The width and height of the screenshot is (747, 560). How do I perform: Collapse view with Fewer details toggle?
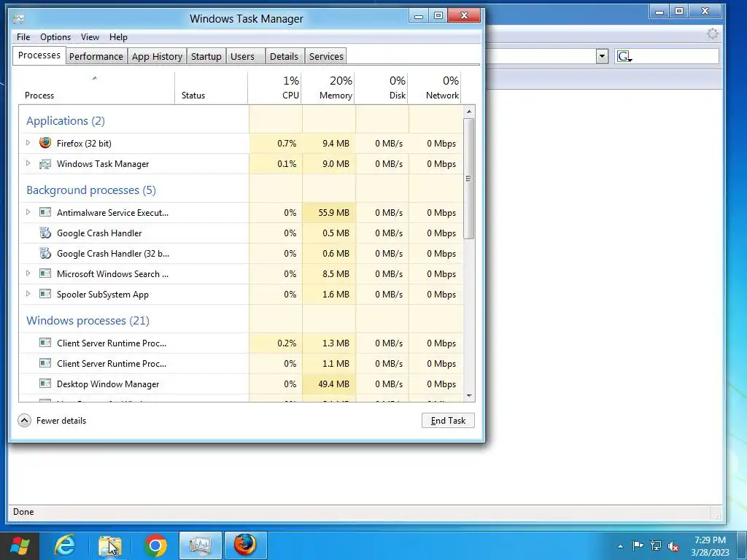pos(53,421)
